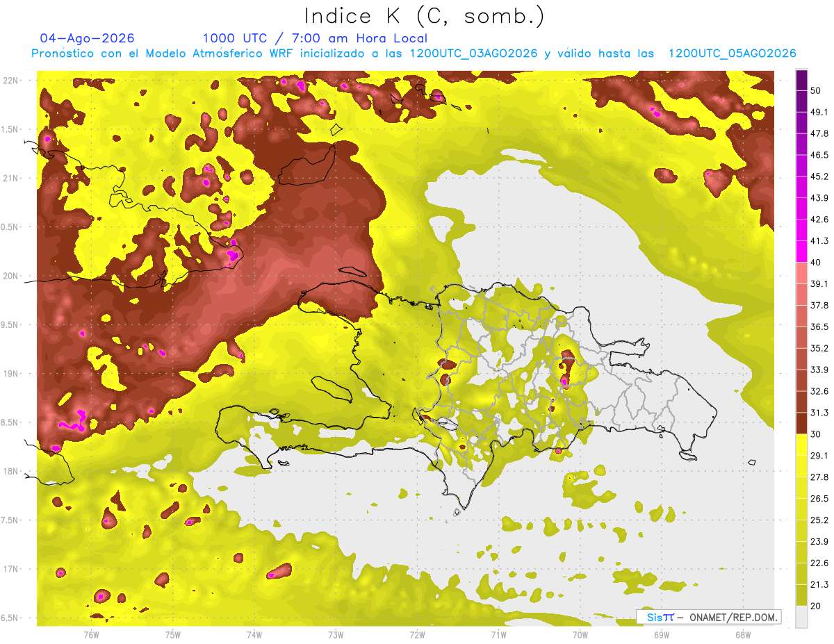Click the "25.2" legend value
834x644 pixels.
(819, 520)
